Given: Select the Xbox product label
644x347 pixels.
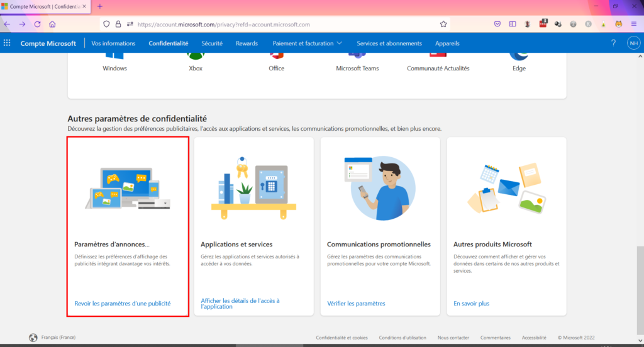Looking at the screenshot, I should (x=196, y=68).
